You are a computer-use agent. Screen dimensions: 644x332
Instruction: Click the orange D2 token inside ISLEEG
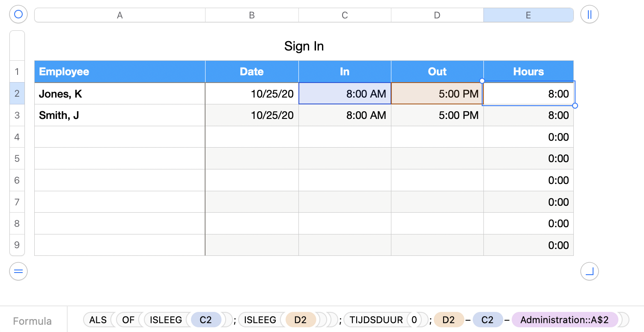[x=300, y=320]
